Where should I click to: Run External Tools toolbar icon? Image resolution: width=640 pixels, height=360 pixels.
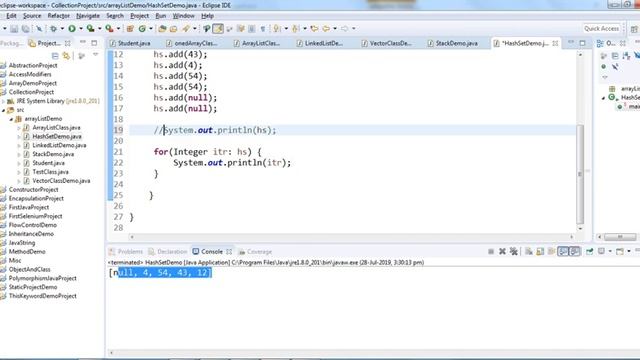(x=109, y=29)
